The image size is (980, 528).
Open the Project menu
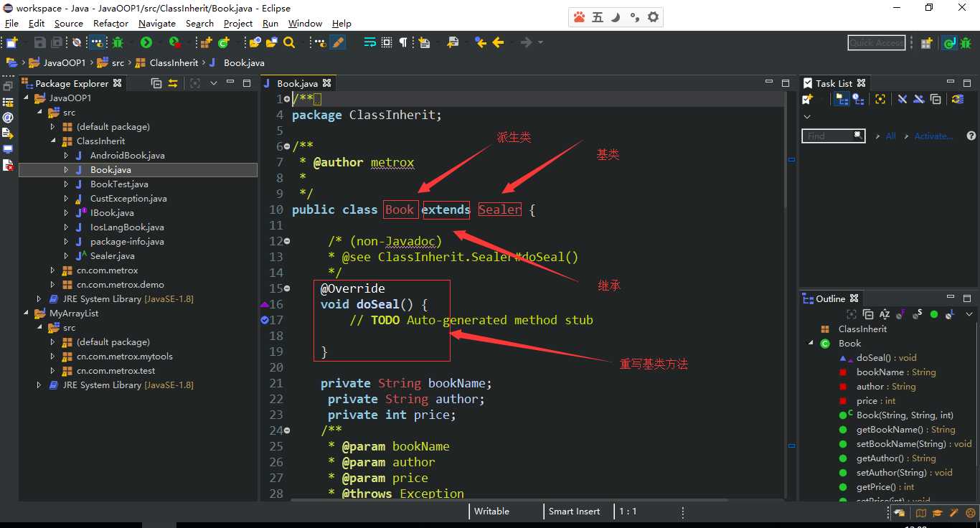tap(238, 23)
